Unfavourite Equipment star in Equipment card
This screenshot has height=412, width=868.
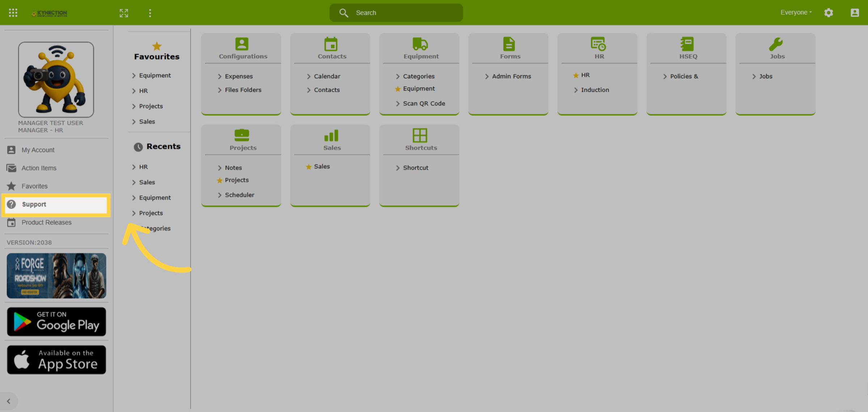click(x=398, y=89)
